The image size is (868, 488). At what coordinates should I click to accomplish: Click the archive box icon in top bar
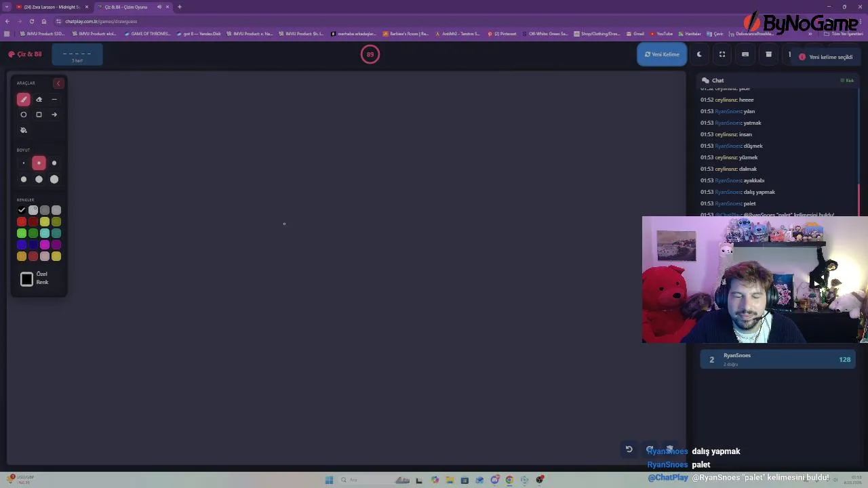click(x=768, y=54)
